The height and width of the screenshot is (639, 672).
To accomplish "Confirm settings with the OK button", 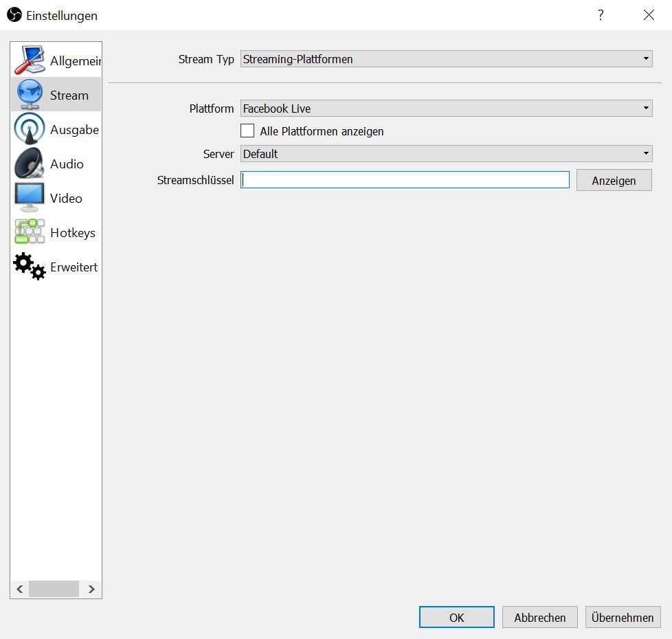I will 456,617.
